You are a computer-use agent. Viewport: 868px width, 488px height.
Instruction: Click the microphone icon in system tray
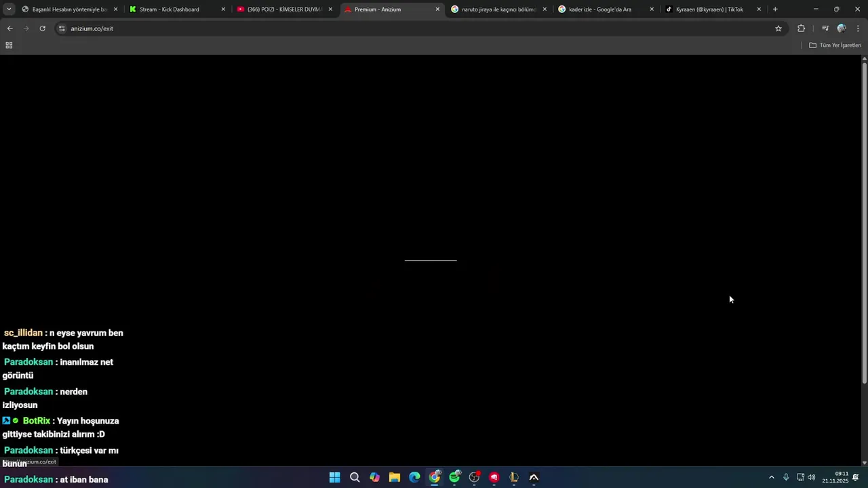tap(786, 477)
